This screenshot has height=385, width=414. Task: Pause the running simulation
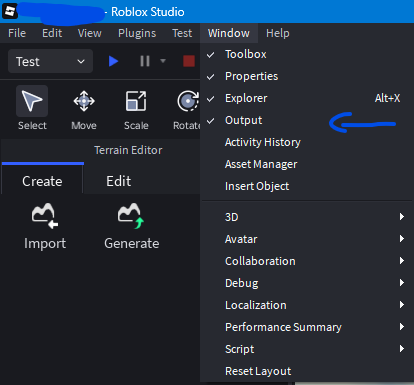click(x=145, y=61)
